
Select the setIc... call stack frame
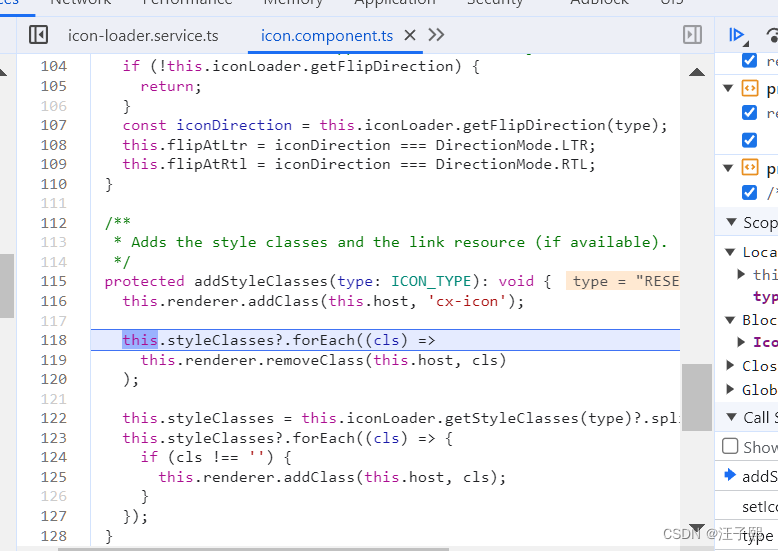(x=759, y=507)
